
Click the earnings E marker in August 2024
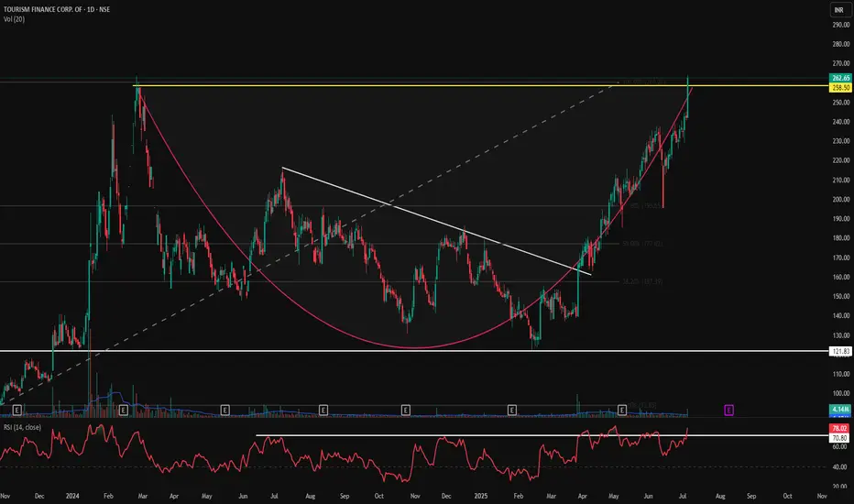point(323,410)
